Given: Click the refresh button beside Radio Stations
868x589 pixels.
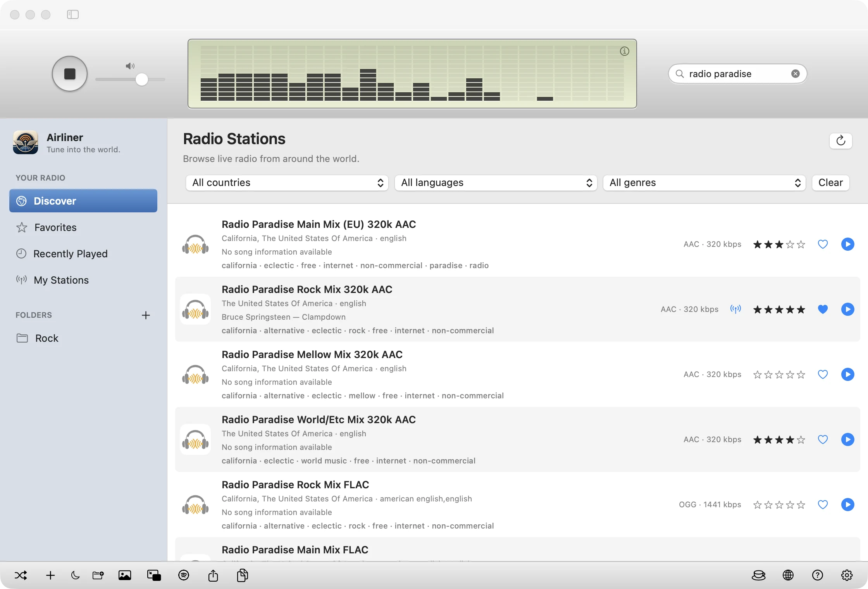Looking at the screenshot, I should coord(841,141).
